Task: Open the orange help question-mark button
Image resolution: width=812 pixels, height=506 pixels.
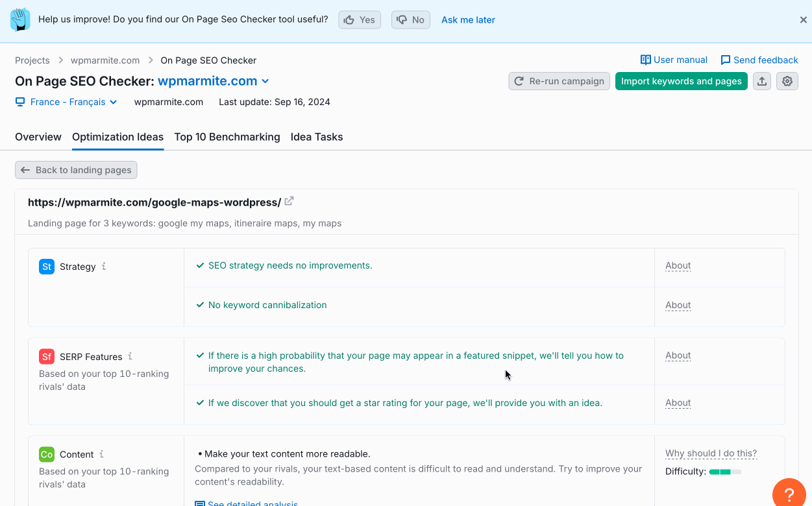Action: [789, 495]
